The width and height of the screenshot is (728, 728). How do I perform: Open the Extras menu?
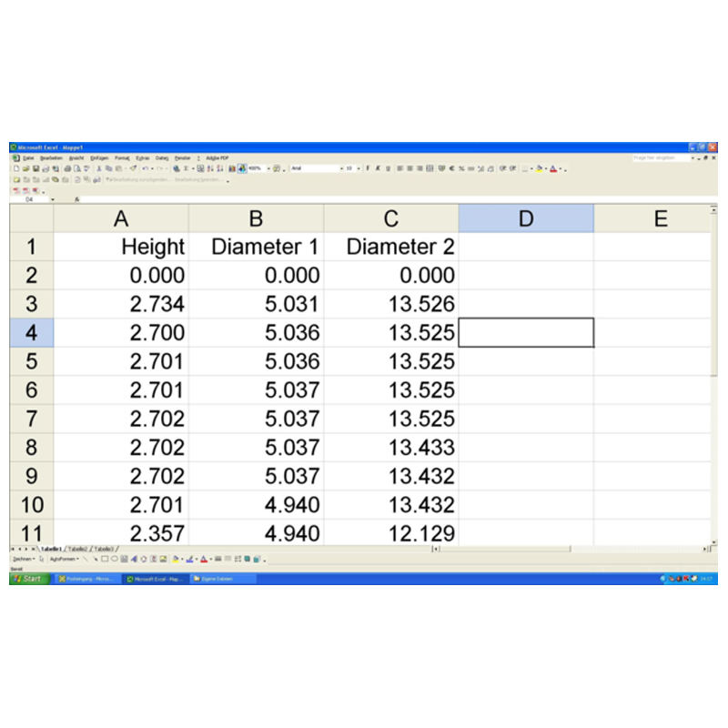(x=143, y=158)
